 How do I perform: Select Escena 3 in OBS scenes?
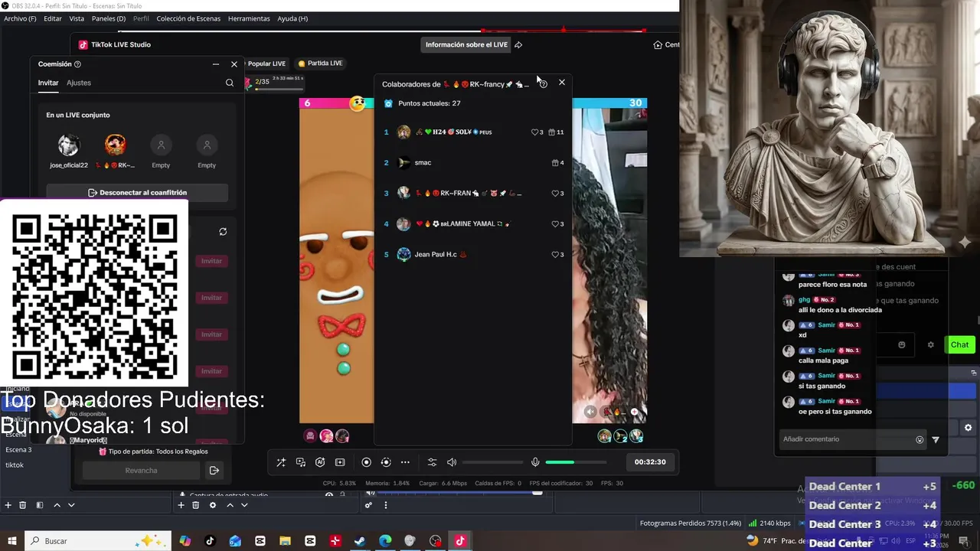coord(18,450)
